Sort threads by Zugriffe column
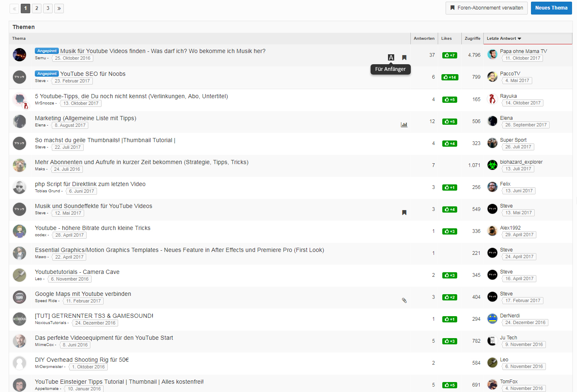The width and height of the screenshot is (577, 392). (473, 39)
